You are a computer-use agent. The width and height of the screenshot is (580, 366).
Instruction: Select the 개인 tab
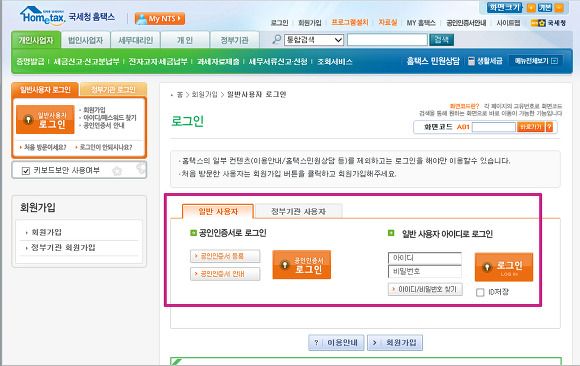point(185,40)
